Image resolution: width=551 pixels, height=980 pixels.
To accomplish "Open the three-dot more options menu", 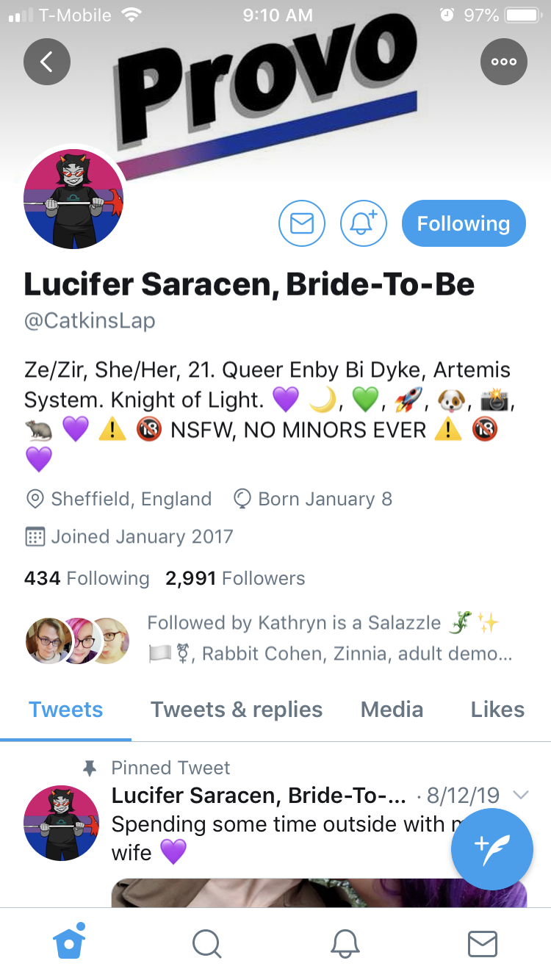I will (504, 62).
